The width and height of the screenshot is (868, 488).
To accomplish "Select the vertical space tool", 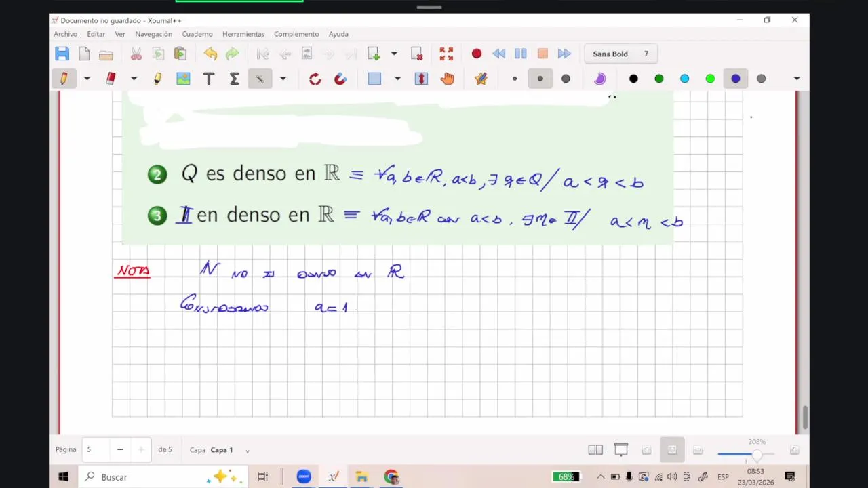I will pyautogui.click(x=421, y=79).
